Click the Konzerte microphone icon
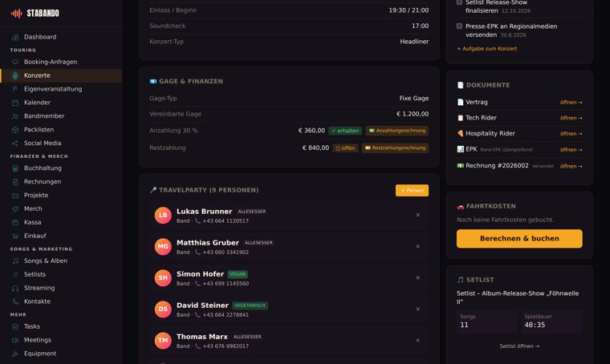The height and width of the screenshot is (364, 610). tap(15, 75)
